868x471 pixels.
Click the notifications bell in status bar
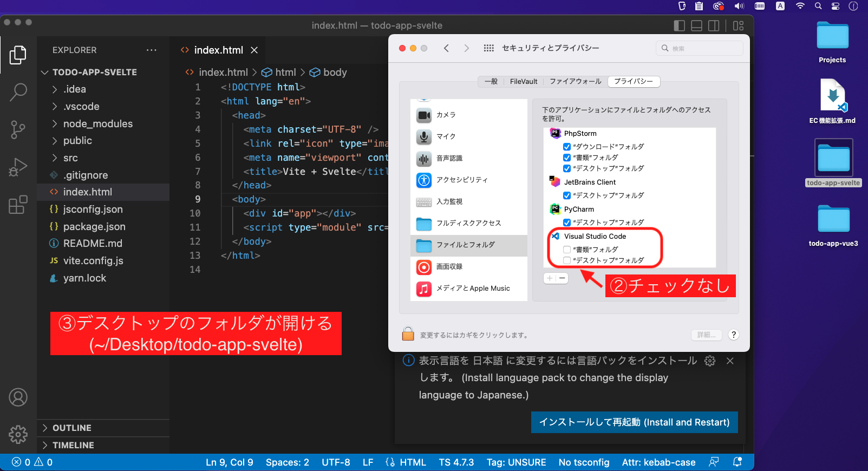737,462
